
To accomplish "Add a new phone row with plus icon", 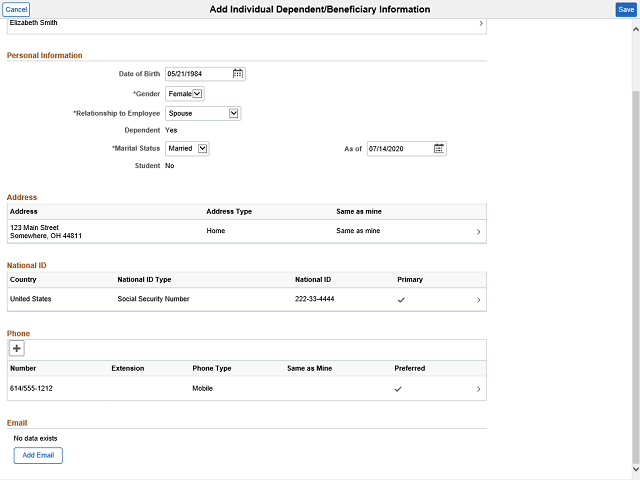I will pos(17,349).
